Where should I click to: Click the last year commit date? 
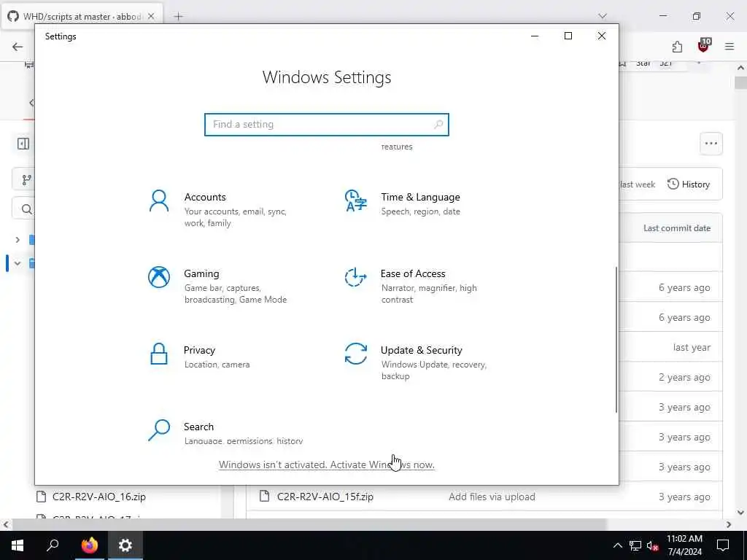tap(692, 348)
